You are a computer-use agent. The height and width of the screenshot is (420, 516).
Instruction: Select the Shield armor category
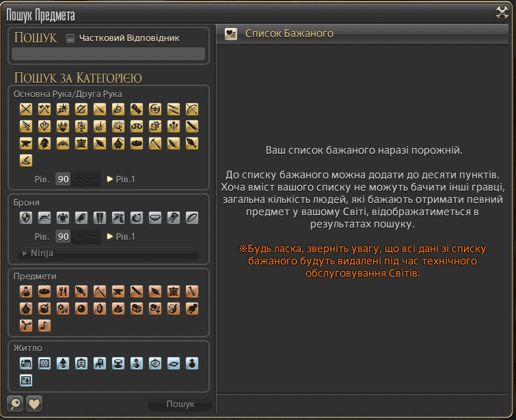(26, 218)
